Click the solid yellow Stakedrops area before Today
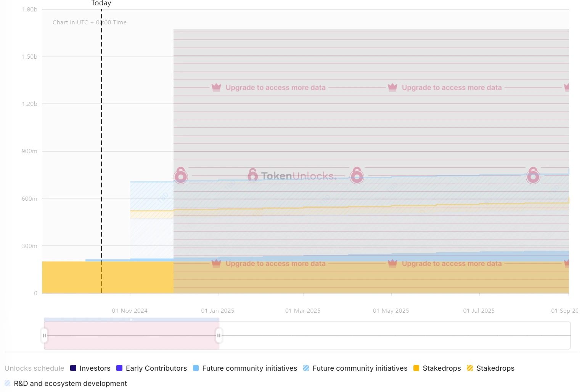This screenshot has height=392, width=582. point(69,277)
